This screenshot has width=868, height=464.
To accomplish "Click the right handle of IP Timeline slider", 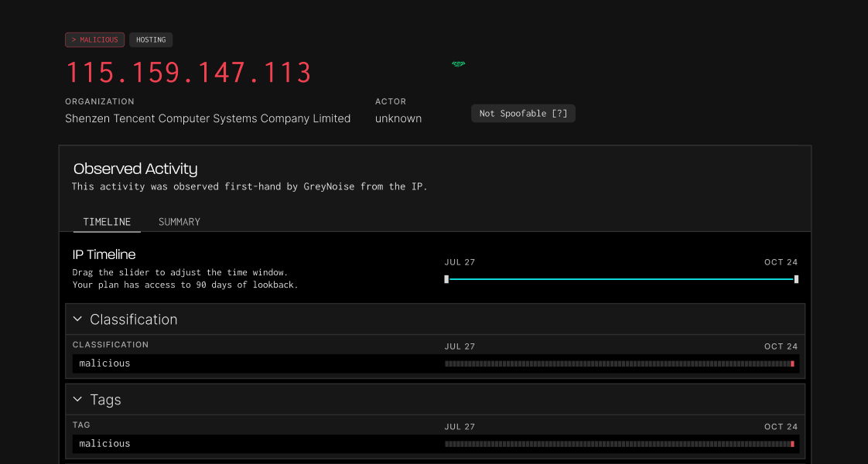I will (797, 279).
